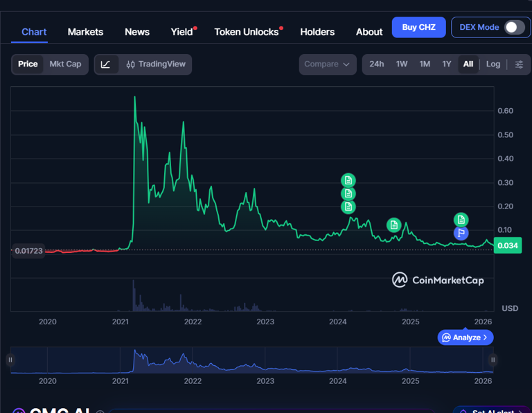Open the Holders tab
This screenshot has width=532, height=413.
[317, 32]
